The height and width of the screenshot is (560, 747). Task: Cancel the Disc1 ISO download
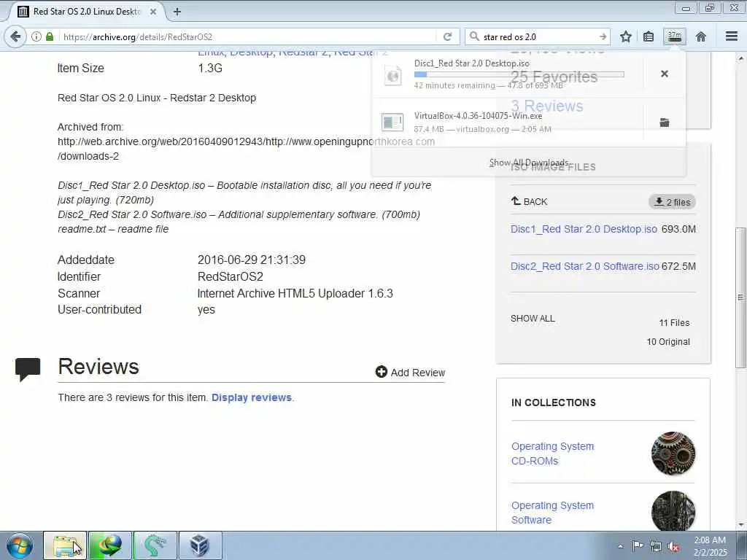[x=665, y=74]
